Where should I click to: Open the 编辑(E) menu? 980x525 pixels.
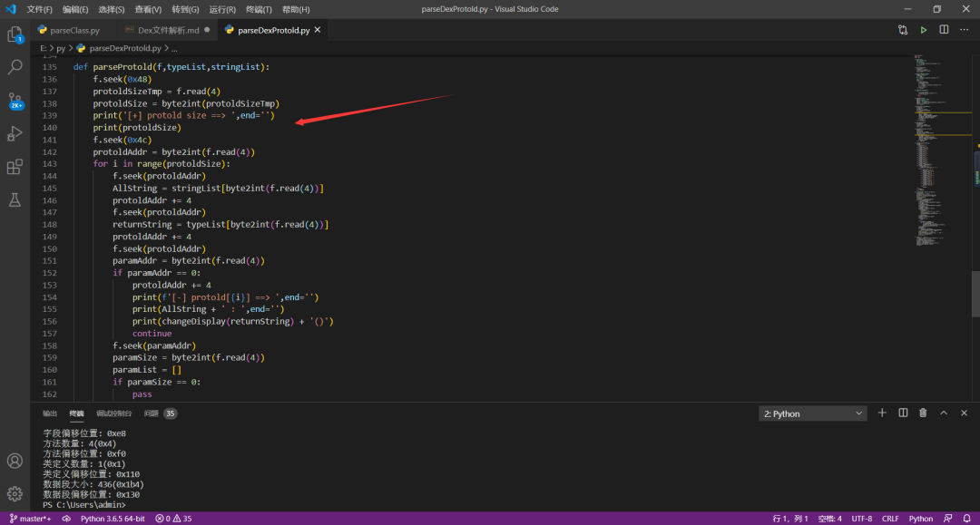click(75, 9)
